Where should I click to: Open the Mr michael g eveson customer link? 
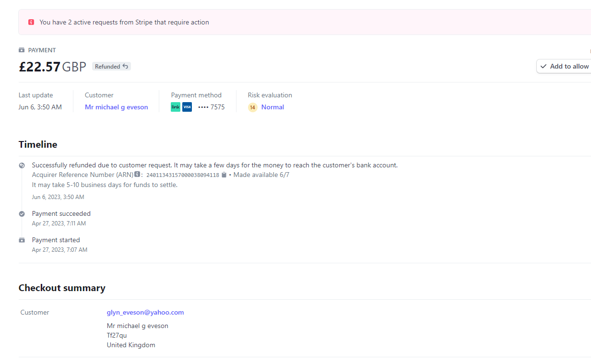tap(116, 107)
